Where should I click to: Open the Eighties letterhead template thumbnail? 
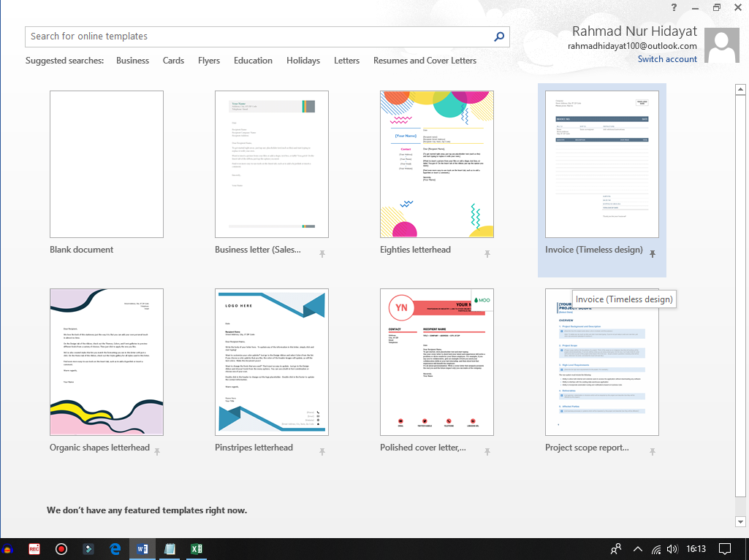[x=436, y=164]
